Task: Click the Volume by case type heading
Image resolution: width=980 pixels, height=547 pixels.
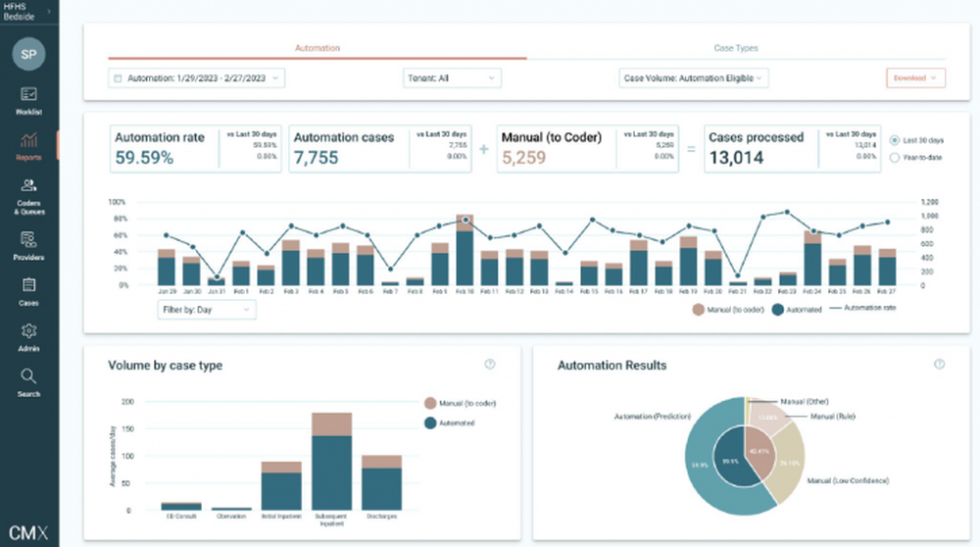Action: click(x=165, y=365)
